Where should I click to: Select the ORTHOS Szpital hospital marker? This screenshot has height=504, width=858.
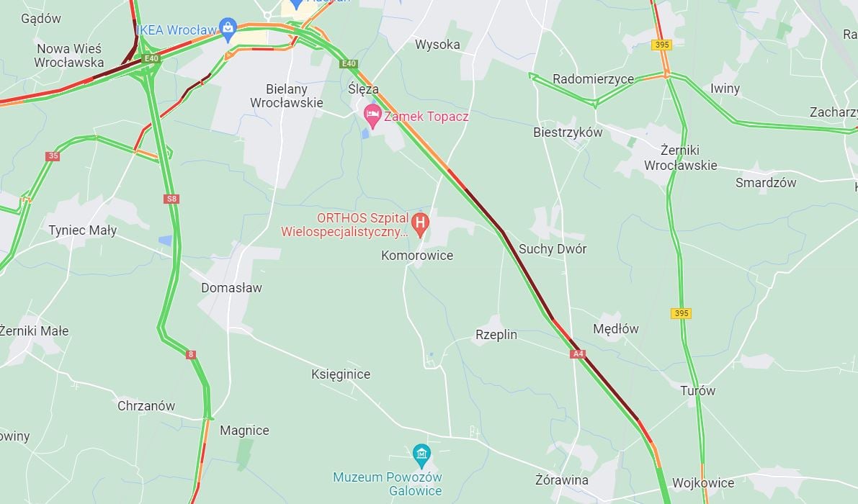point(420,224)
